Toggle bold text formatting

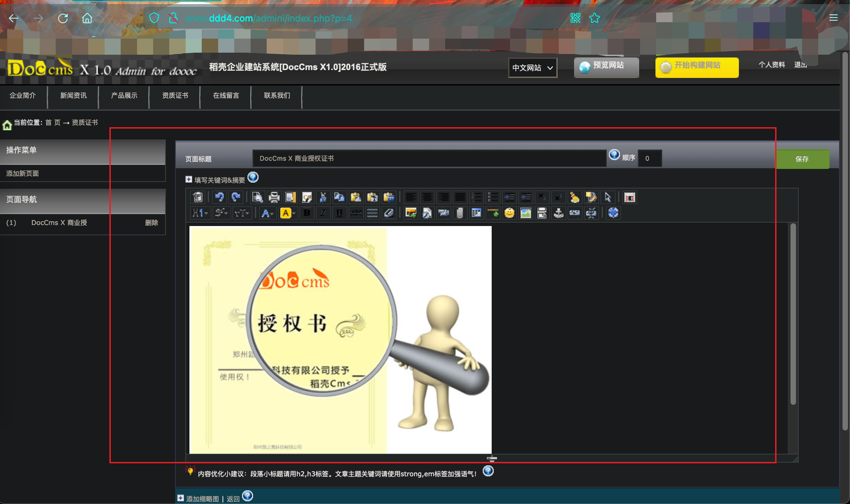click(x=307, y=213)
